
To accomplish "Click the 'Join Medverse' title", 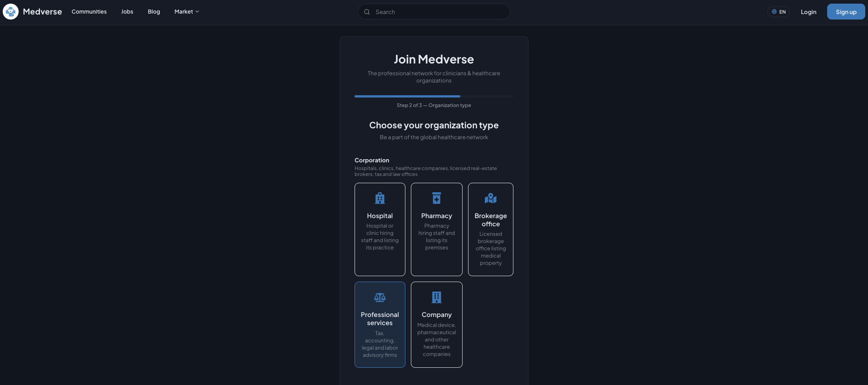I will pos(434,59).
